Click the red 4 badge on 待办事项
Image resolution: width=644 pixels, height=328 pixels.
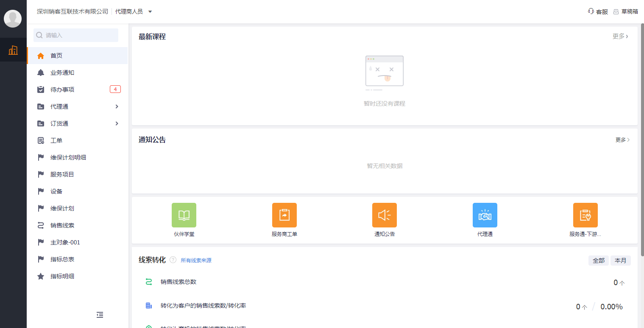115,89
